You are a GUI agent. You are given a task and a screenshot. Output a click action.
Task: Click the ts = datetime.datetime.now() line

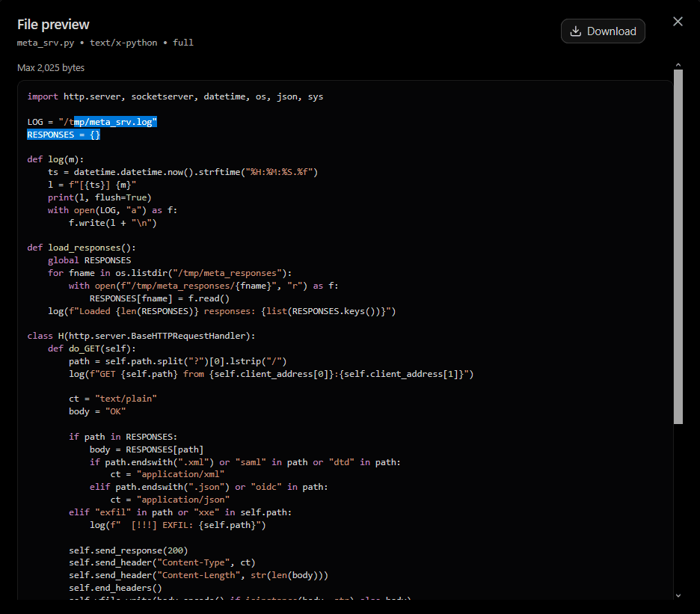(x=183, y=172)
